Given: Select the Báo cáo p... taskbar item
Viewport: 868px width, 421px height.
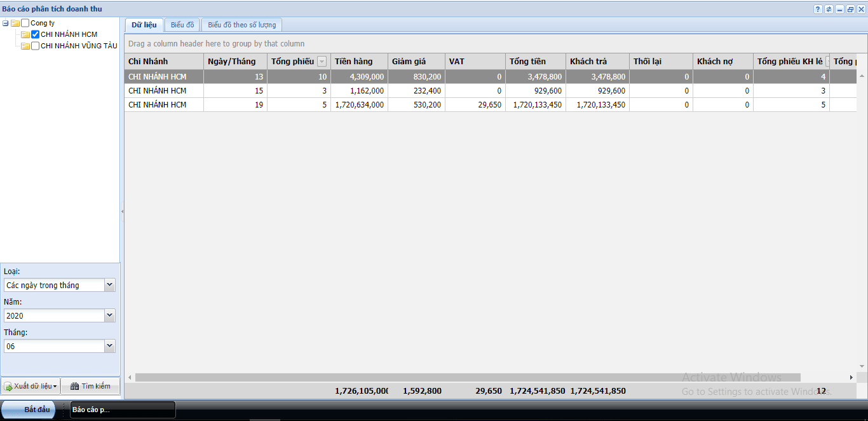Looking at the screenshot, I should coord(123,410).
